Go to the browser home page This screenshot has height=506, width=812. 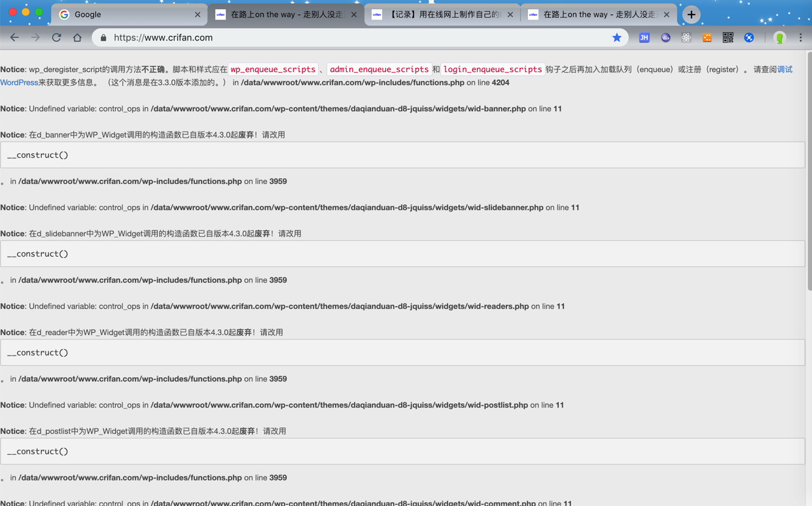[77, 38]
